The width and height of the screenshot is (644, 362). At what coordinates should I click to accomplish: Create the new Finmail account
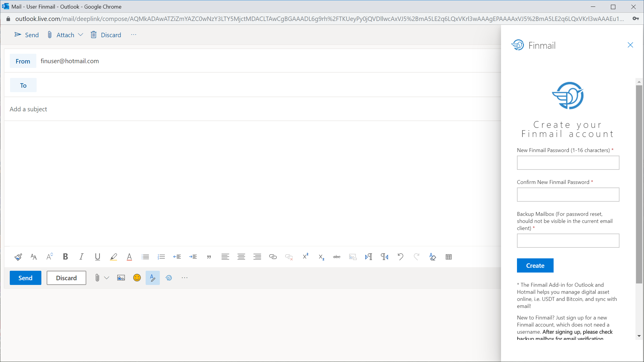click(535, 265)
